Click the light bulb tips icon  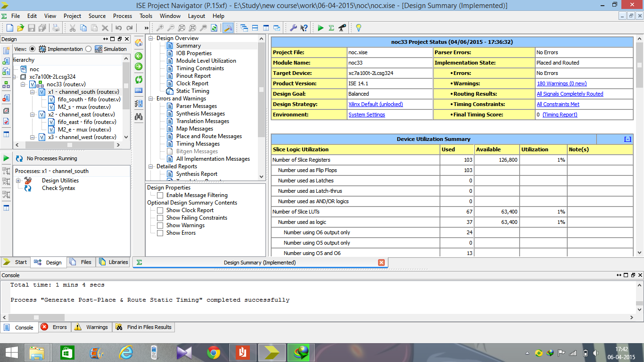point(358,28)
